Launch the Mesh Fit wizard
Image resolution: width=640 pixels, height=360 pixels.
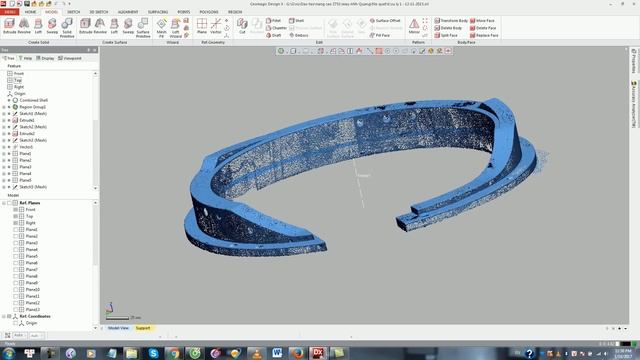(162, 28)
